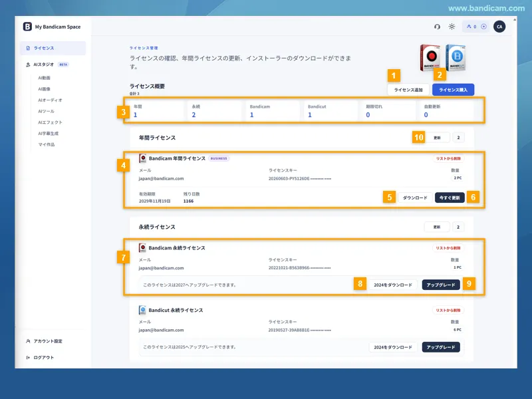Image resolution: width=532 pixels, height=399 pixels.
Task: Click japan@bandicam.com under Bandicut 永続ライセンス
Action: [x=161, y=330]
